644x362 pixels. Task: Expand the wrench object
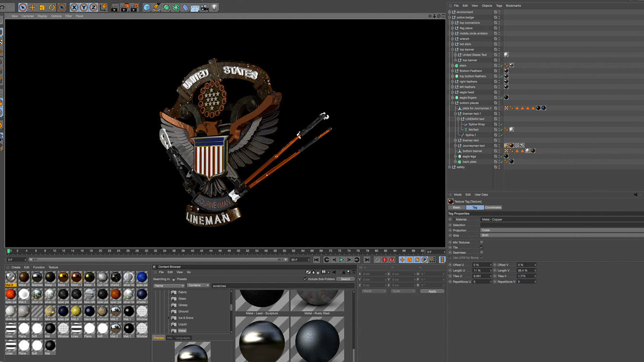(x=452, y=39)
